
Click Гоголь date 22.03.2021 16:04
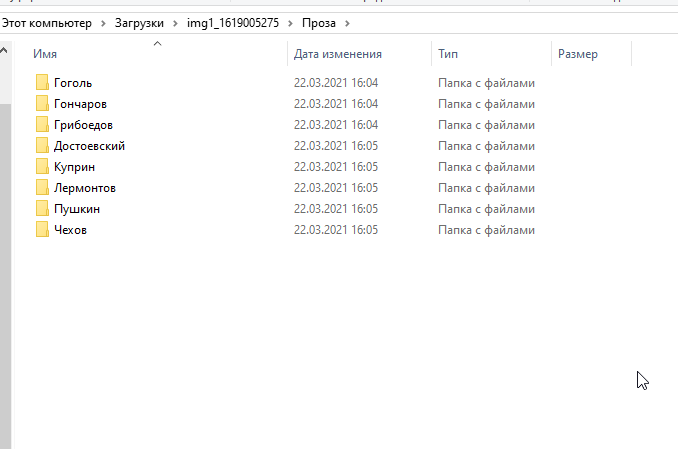(x=336, y=83)
